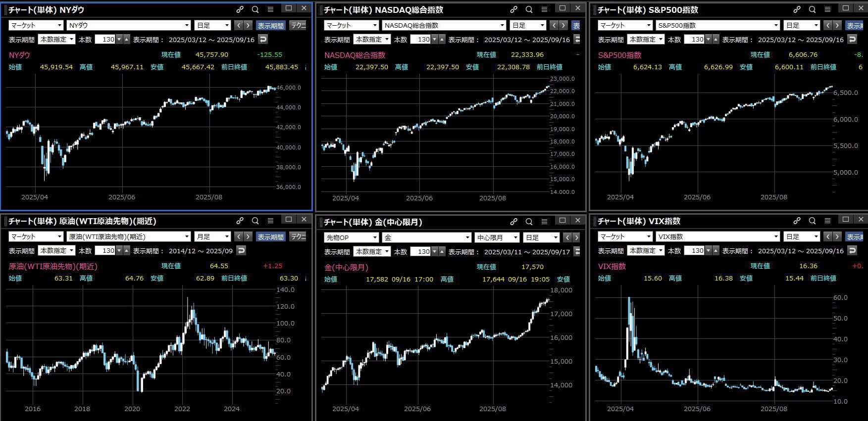The image size is (868, 421).
Task: Open search in NASDAQ総合指数 chart panel
Action: [529, 9]
